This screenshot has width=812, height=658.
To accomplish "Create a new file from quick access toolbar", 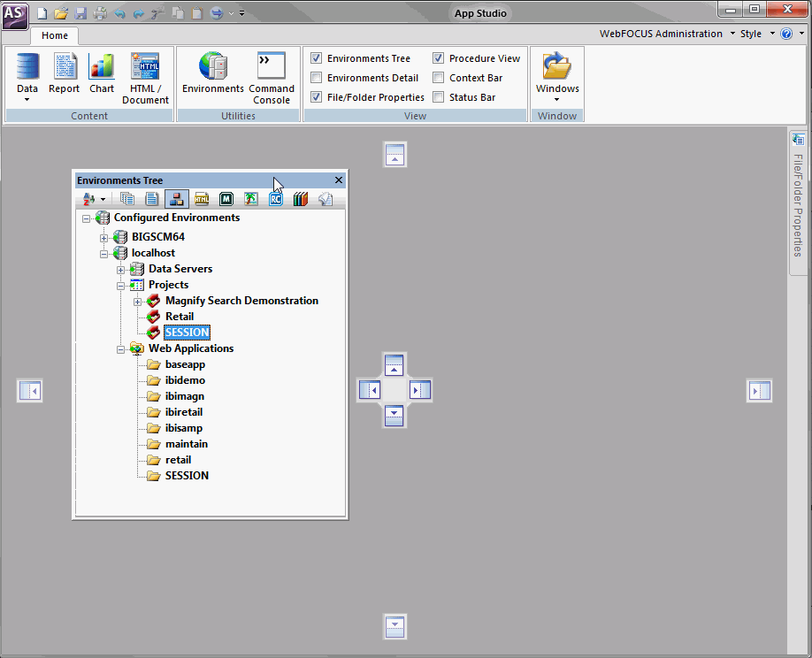I will click(42, 13).
